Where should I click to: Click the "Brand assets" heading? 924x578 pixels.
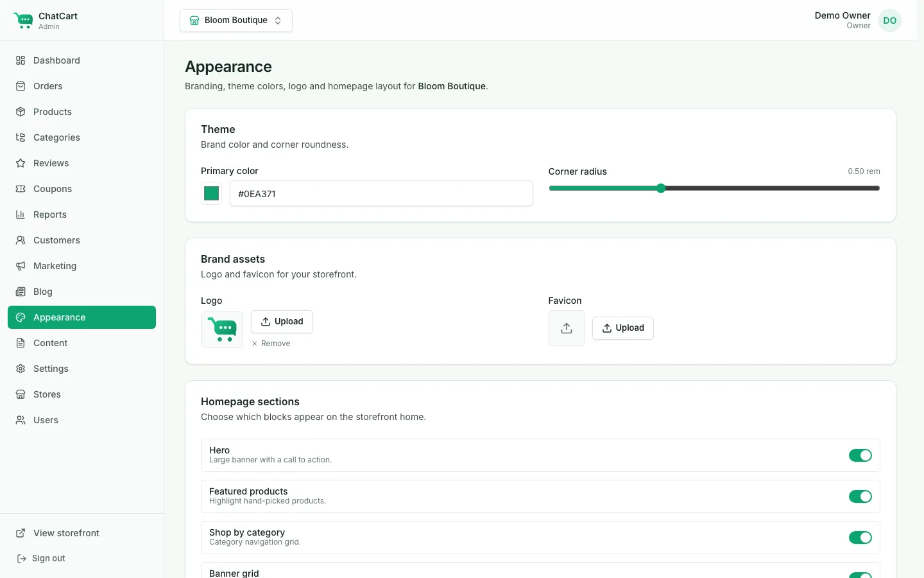coord(233,259)
